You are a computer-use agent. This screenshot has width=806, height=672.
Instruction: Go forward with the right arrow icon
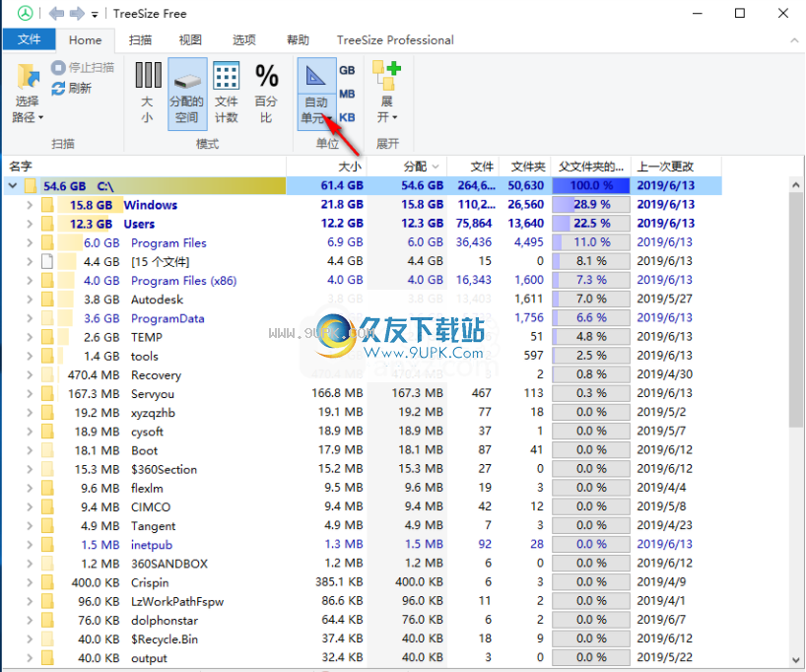tap(77, 14)
